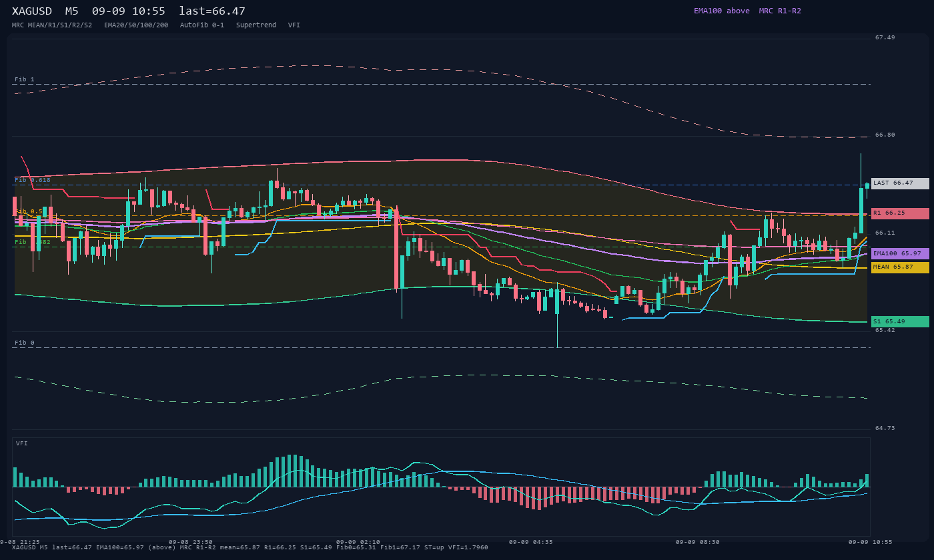
Task: Click the 65.42 price axis label
Action: click(x=885, y=330)
